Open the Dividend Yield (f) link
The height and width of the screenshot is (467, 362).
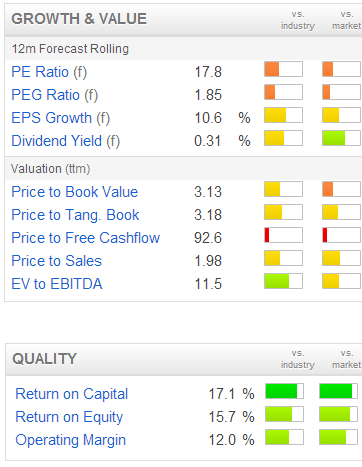(65, 141)
